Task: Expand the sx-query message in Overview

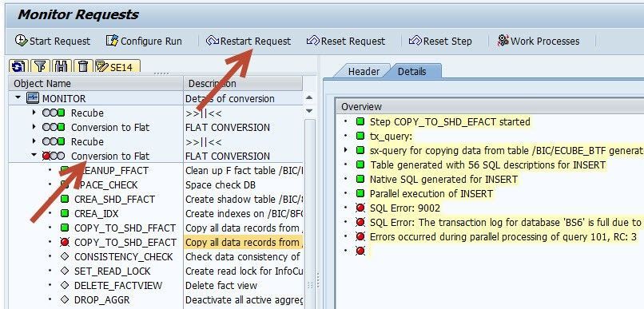Action: pos(346,150)
